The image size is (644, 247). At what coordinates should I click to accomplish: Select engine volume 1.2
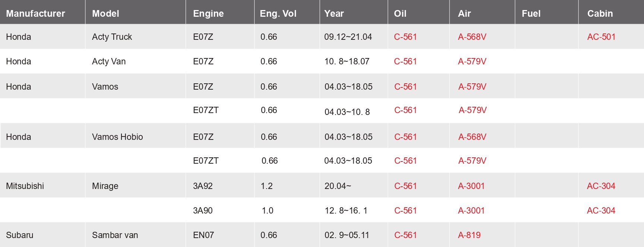(266, 186)
